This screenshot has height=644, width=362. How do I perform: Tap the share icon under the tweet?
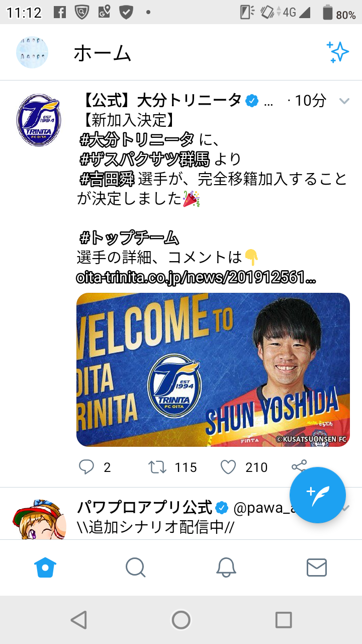click(300, 466)
